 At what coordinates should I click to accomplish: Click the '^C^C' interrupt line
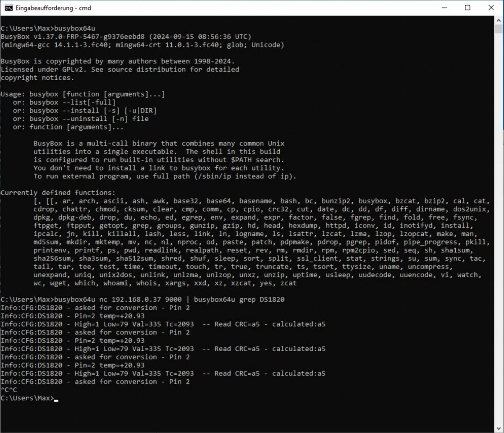click(x=9, y=390)
